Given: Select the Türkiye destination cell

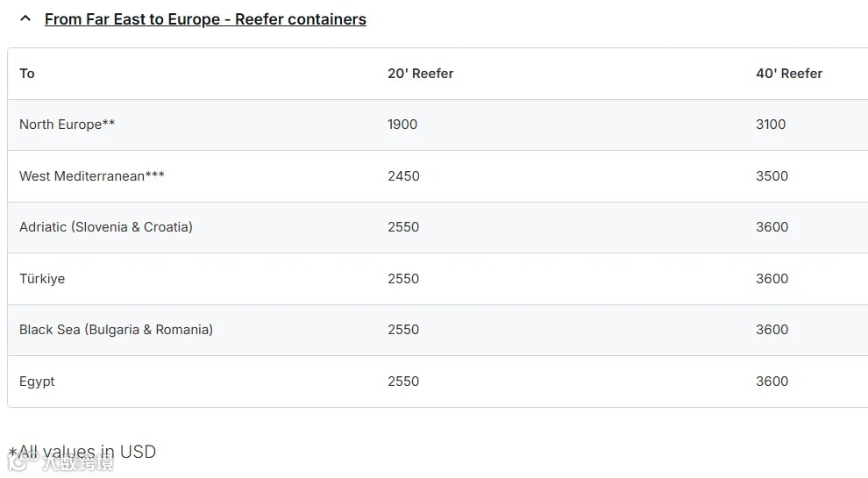Looking at the screenshot, I should [42, 279].
